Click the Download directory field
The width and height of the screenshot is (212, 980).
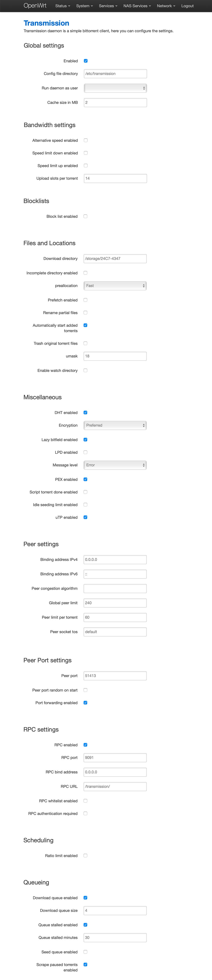coord(115,259)
